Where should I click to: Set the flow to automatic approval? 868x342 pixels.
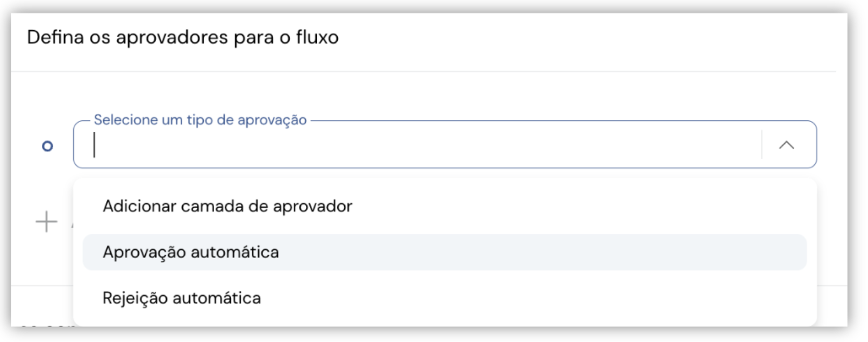point(191,252)
